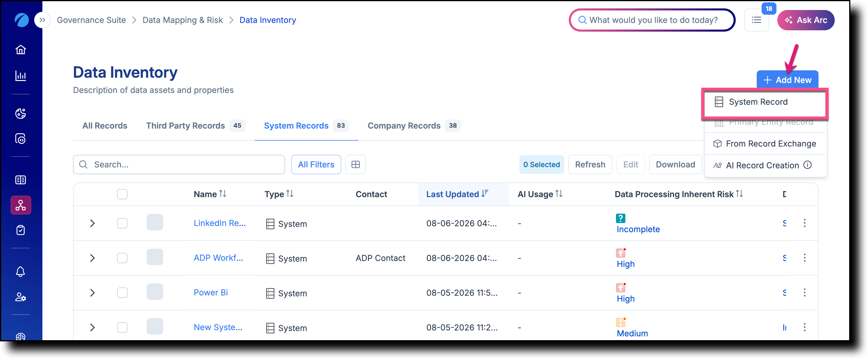868x359 pixels.
Task: Expand the ADP Workf... row
Action: click(x=92, y=258)
